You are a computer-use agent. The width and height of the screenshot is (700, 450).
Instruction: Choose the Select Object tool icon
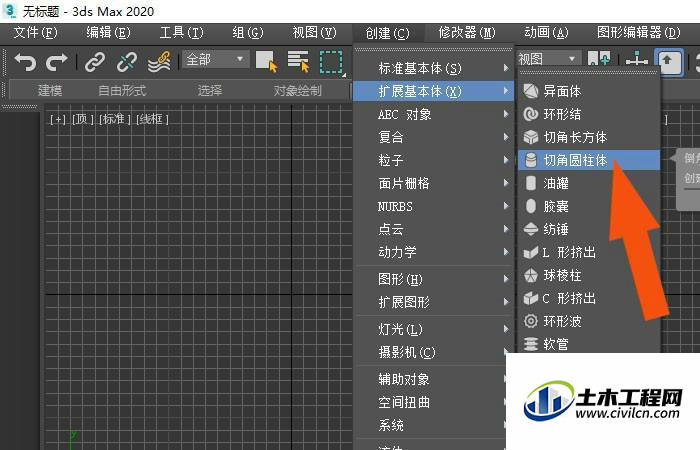coord(266,61)
